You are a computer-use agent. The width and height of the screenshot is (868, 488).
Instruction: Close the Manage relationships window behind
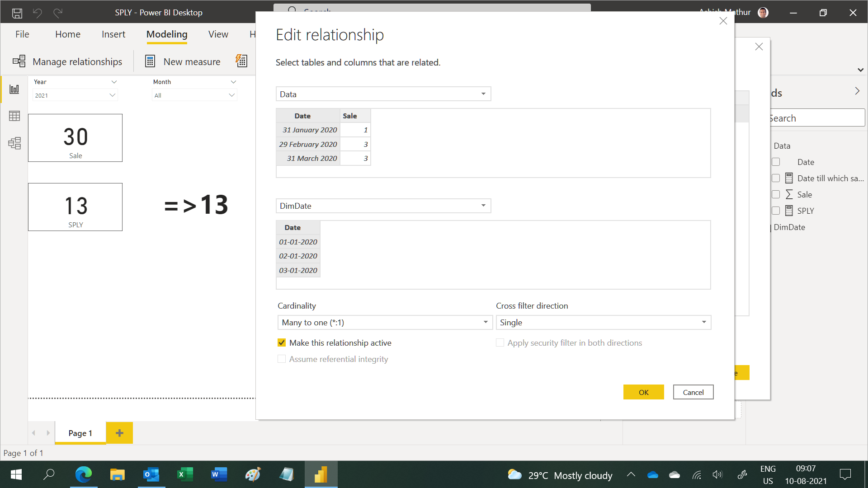tap(759, 47)
